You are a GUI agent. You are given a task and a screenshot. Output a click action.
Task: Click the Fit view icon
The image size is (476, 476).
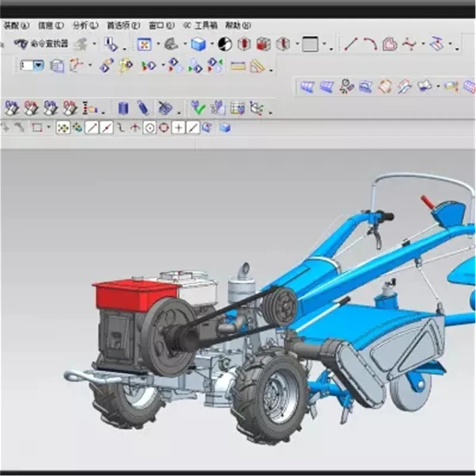[144, 44]
